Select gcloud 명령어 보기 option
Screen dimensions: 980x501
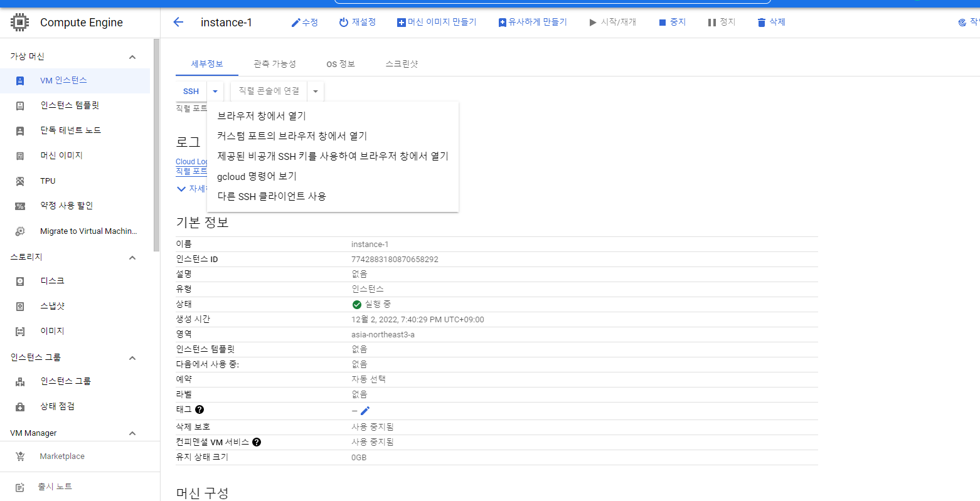[333, 176]
